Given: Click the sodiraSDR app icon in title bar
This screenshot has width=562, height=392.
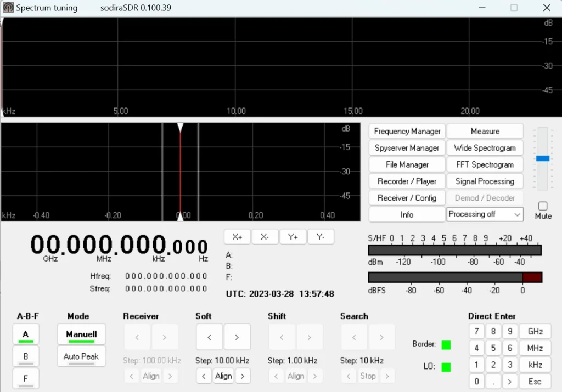Looking at the screenshot, I should (8, 8).
